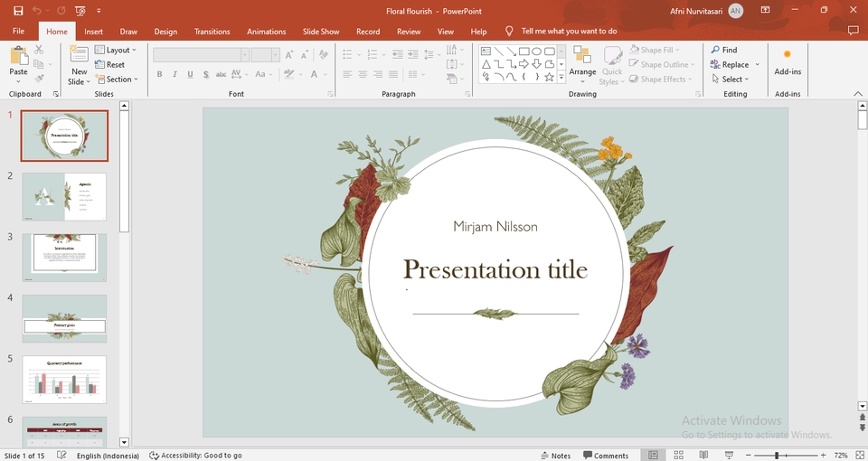Screen dimensions: 868x461
Task: Toggle text Shadow formatting
Action: (x=205, y=73)
